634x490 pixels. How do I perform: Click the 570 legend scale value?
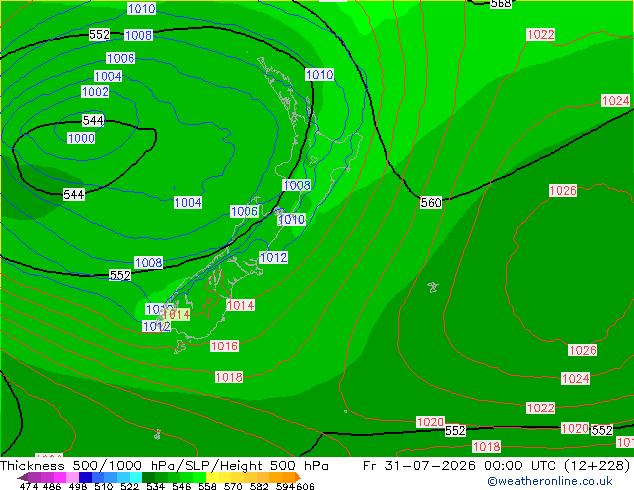[x=233, y=486]
